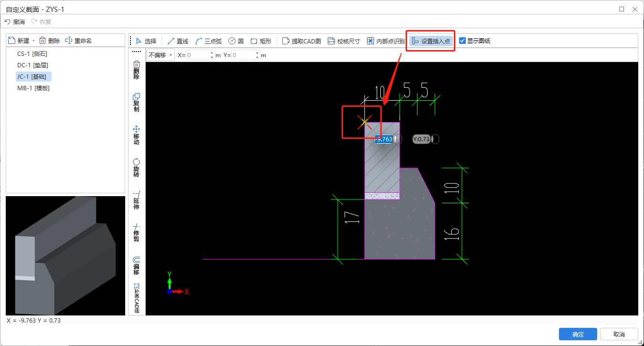Click the Copy (复制) tool in side toolbar
The image size is (644, 346).
pos(136,103)
